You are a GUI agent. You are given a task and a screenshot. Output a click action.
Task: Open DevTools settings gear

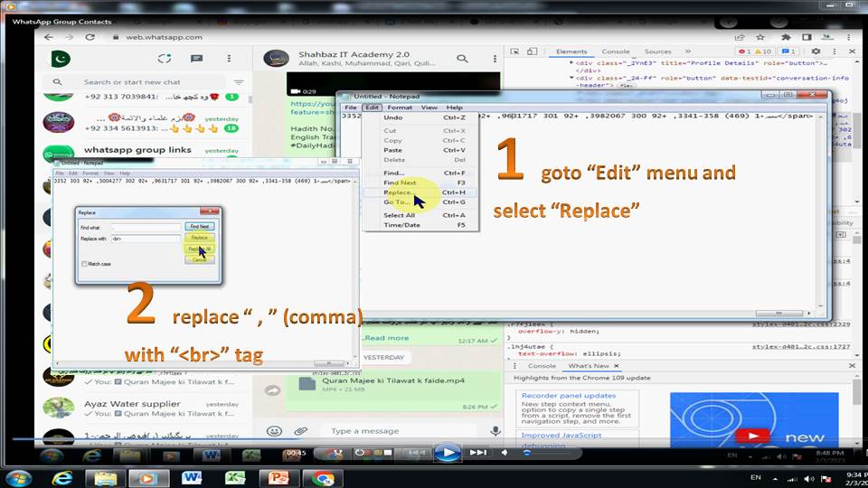pos(816,52)
